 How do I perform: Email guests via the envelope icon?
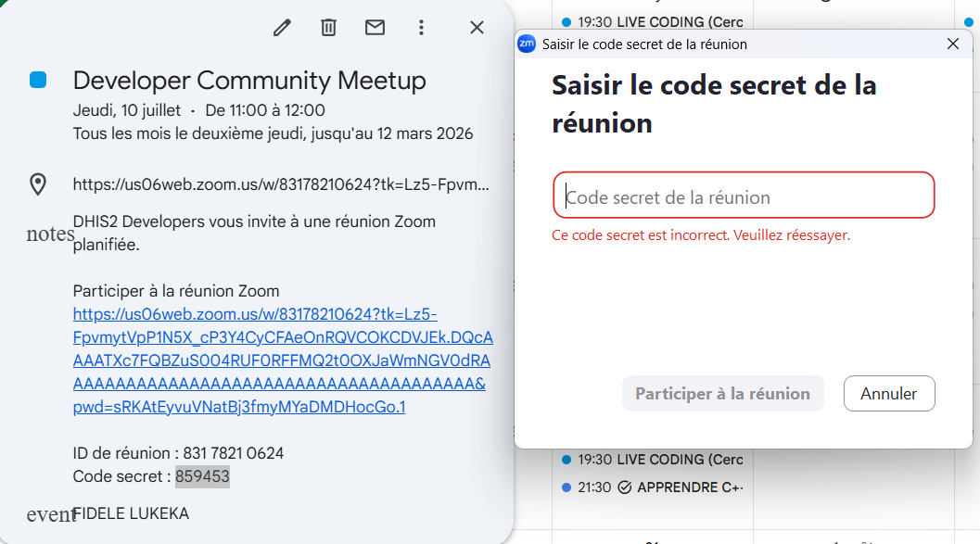click(375, 28)
